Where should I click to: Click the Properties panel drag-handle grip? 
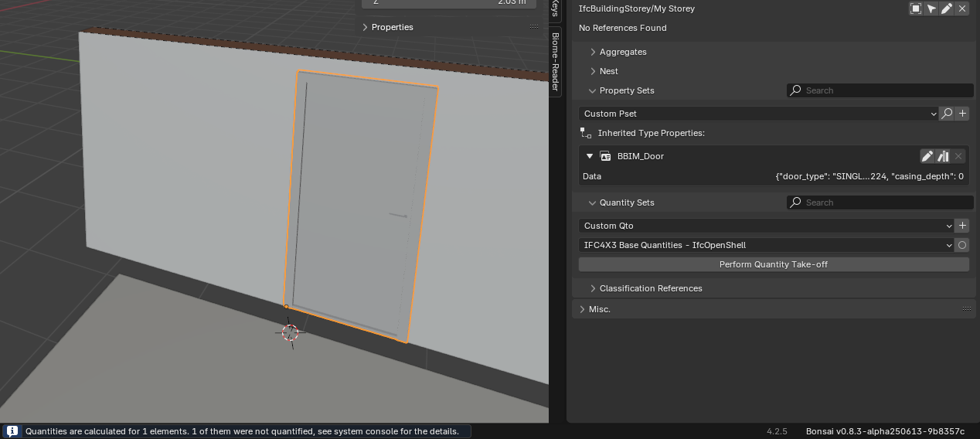pyautogui.click(x=534, y=27)
